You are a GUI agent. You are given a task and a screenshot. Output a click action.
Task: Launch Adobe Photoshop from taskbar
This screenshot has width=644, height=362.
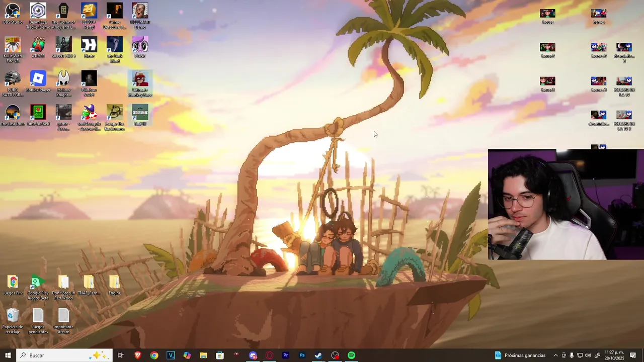302,355
